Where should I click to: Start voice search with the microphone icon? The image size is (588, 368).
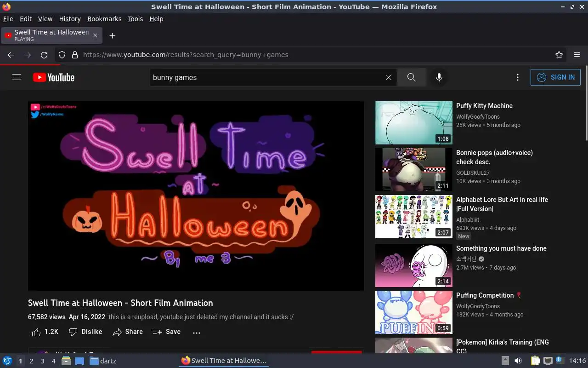click(x=439, y=77)
